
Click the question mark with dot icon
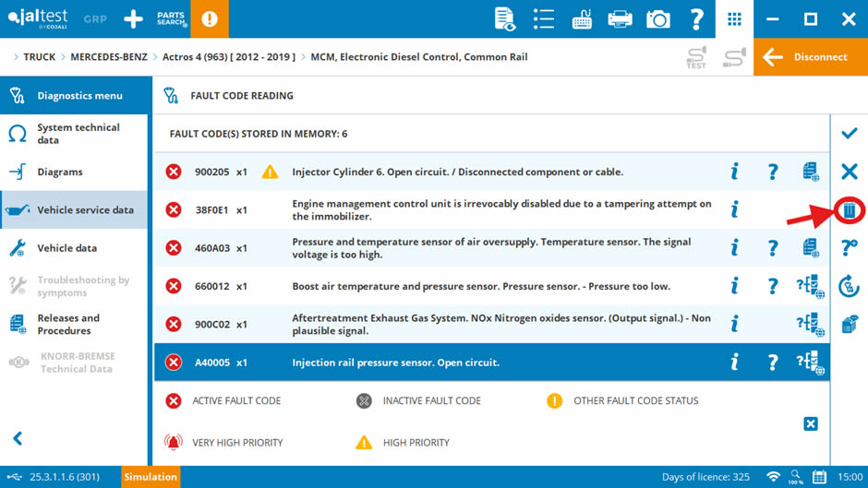[850, 248]
